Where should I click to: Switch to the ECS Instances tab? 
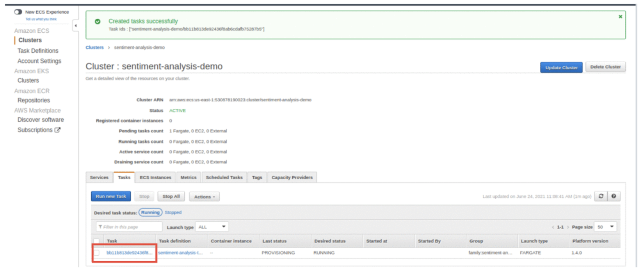[x=155, y=177]
